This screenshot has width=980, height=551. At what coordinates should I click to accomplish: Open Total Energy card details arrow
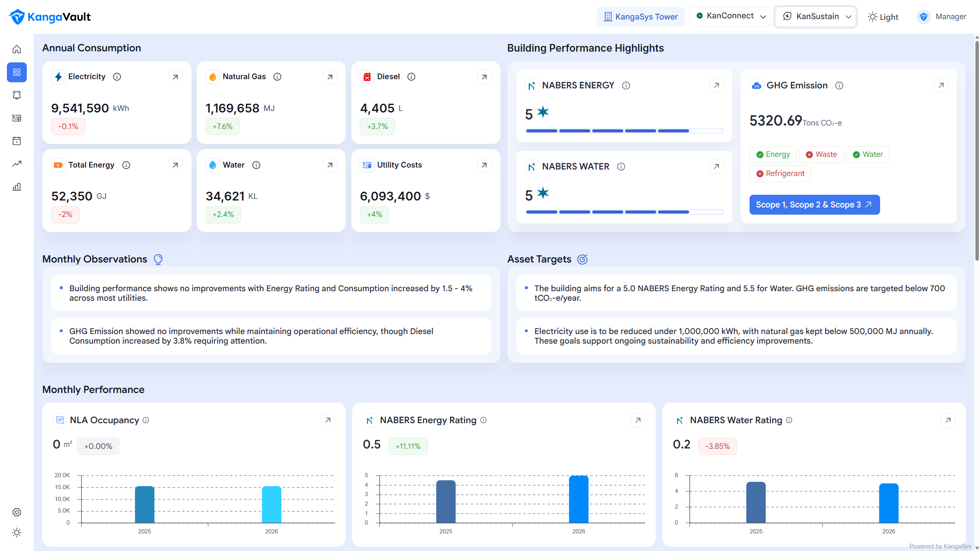point(175,165)
